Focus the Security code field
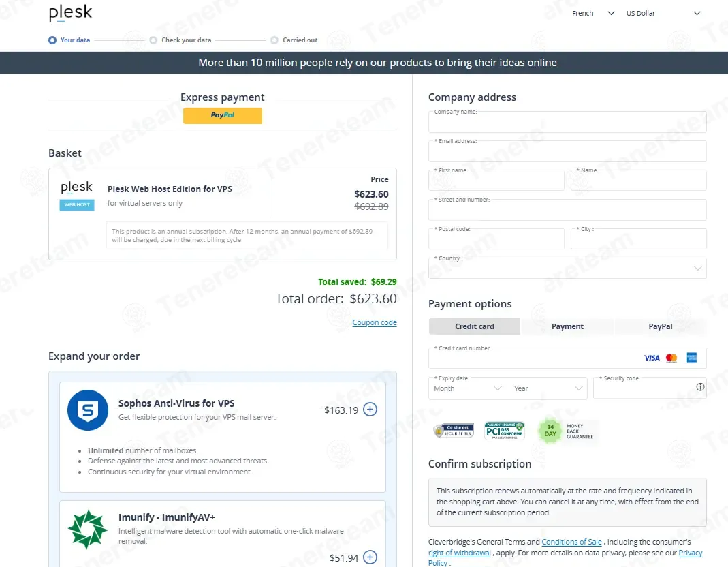 pyautogui.click(x=650, y=388)
